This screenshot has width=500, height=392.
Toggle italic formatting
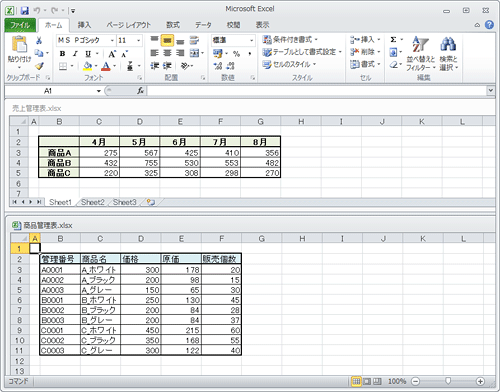click(75, 53)
